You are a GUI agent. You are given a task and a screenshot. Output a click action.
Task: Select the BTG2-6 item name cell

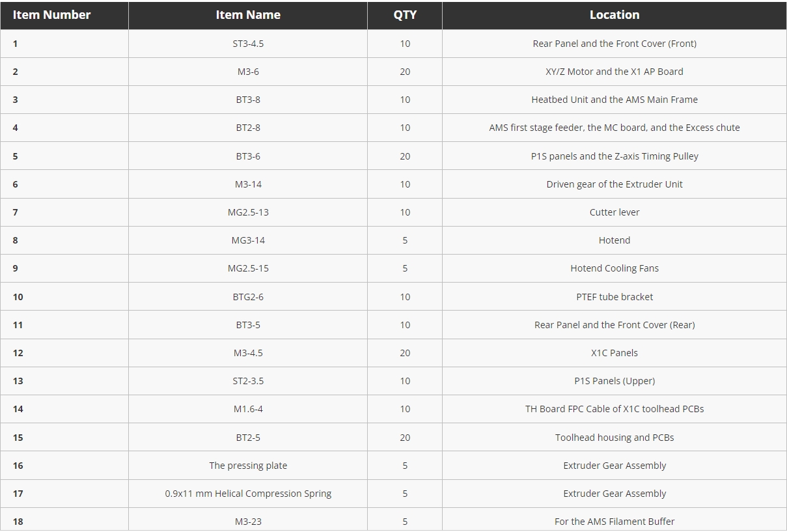click(x=248, y=297)
